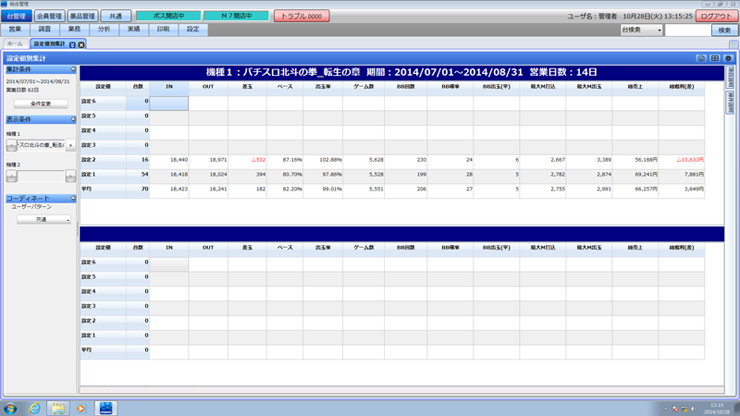Click the IN column header in lower table

[169, 248]
